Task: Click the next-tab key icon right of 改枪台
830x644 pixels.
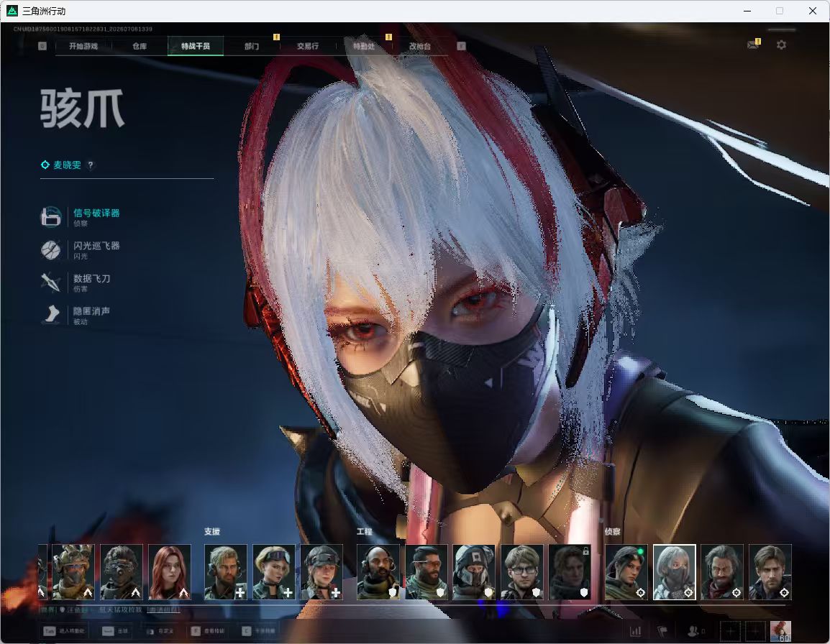Action: pyautogui.click(x=461, y=46)
